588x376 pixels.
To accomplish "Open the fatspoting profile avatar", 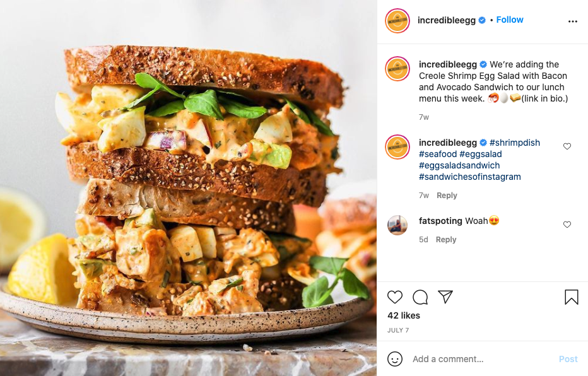I will [397, 225].
